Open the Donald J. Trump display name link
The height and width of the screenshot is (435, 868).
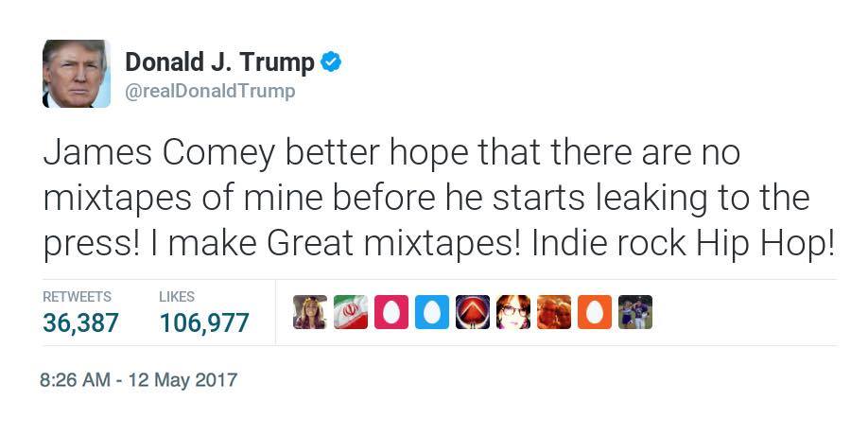[x=219, y=62]
